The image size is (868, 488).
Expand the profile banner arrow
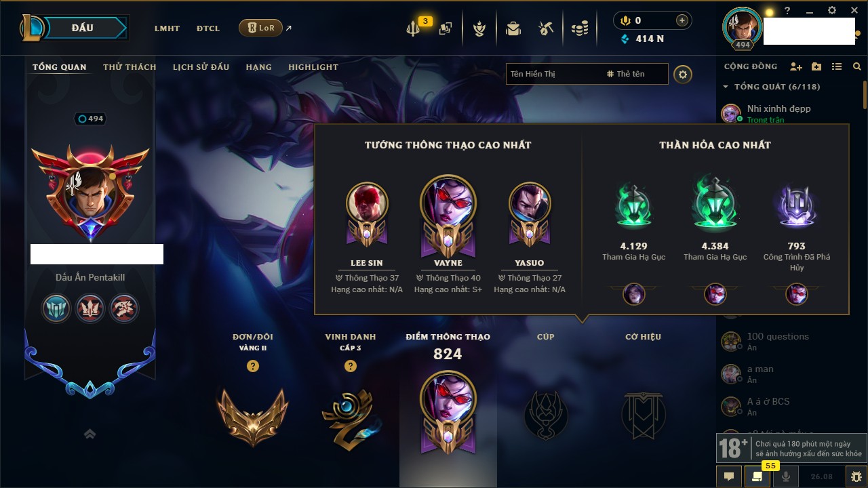tap(90, 434)
